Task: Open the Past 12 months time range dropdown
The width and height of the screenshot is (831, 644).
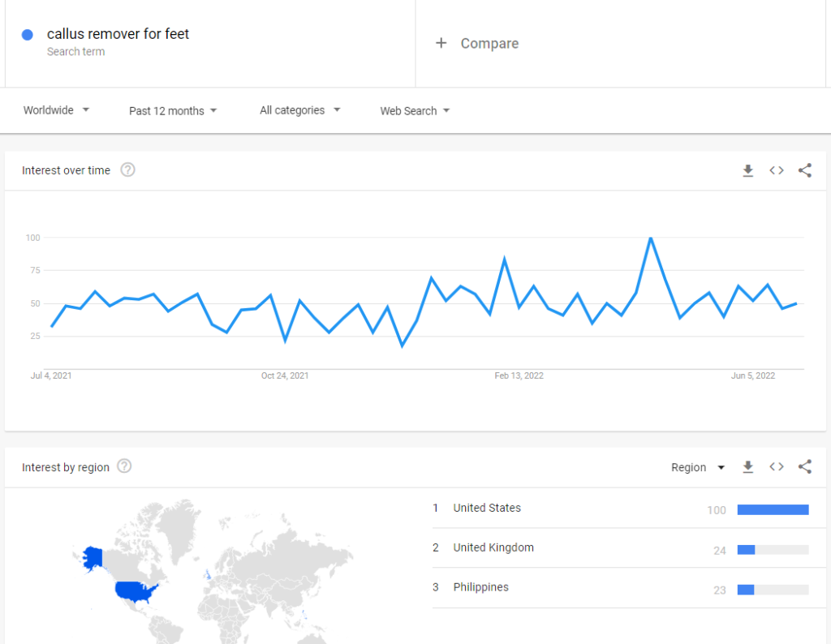Action: 173,110
